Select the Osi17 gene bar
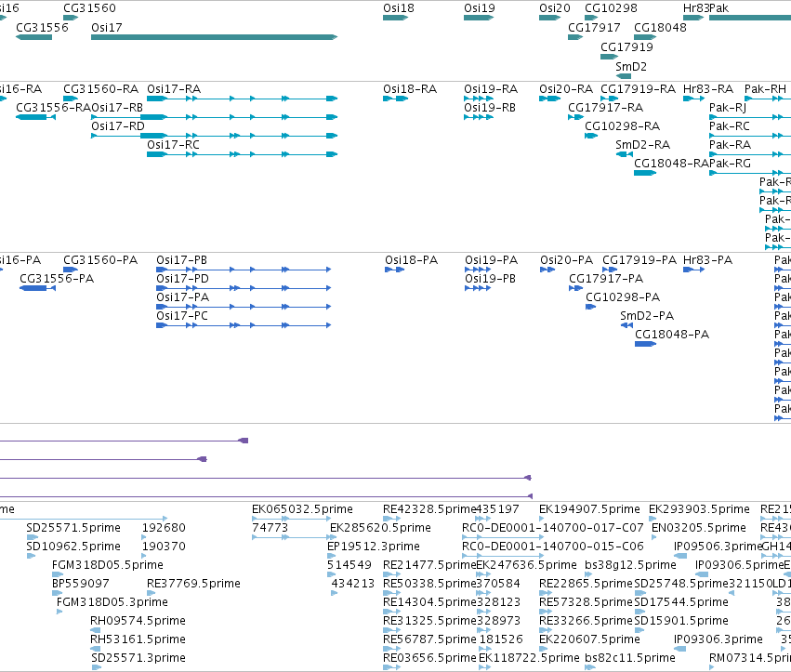Image resolution: width=791 pixels, height=672 pixels. pos(215,37)
